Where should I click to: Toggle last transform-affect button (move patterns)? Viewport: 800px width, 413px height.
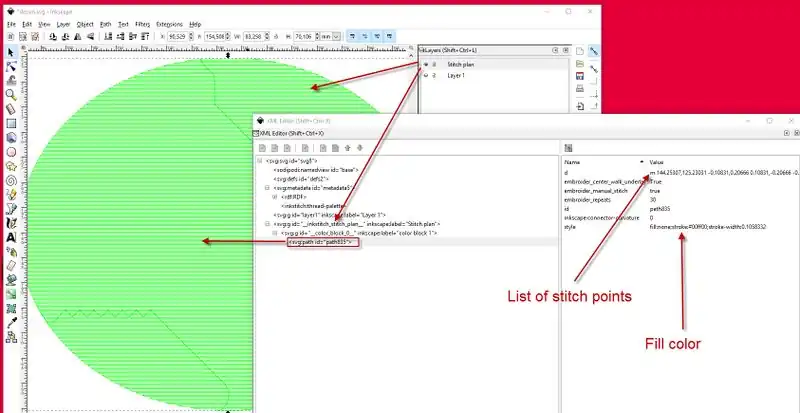[390, 36]
